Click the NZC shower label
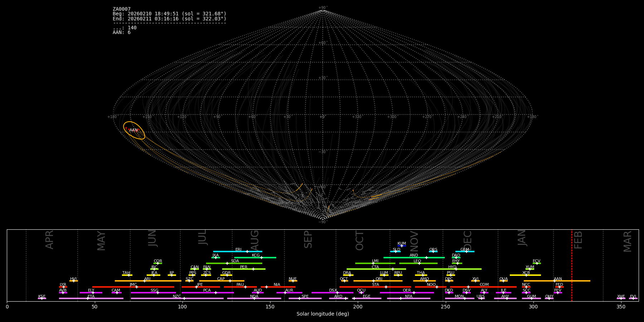 coord(177,297)
